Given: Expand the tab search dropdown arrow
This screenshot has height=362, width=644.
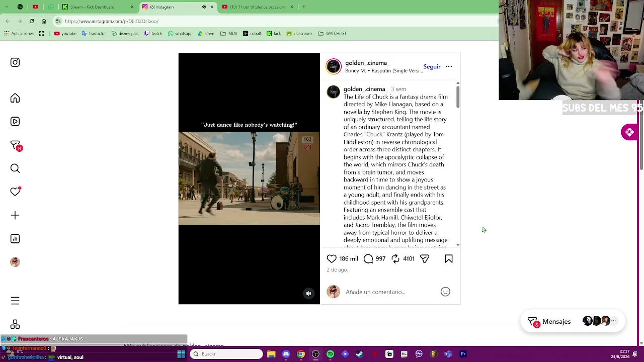Looking at the screenshot, I should pyautogui.click(x=6, y=7).
